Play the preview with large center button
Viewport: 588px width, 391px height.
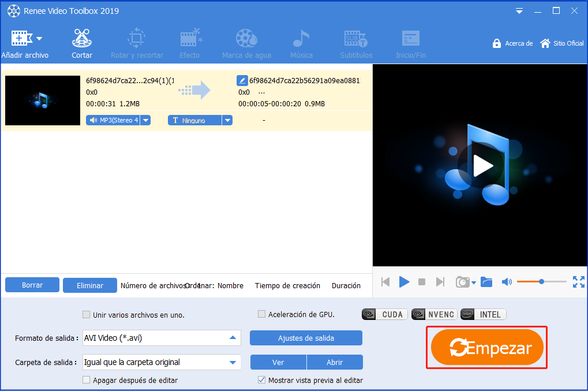tap(481, 166)
